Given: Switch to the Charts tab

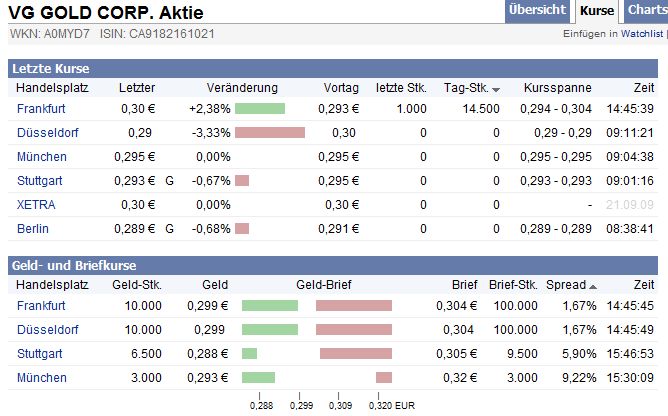Looking at the screenshot, I should point(647,10).
